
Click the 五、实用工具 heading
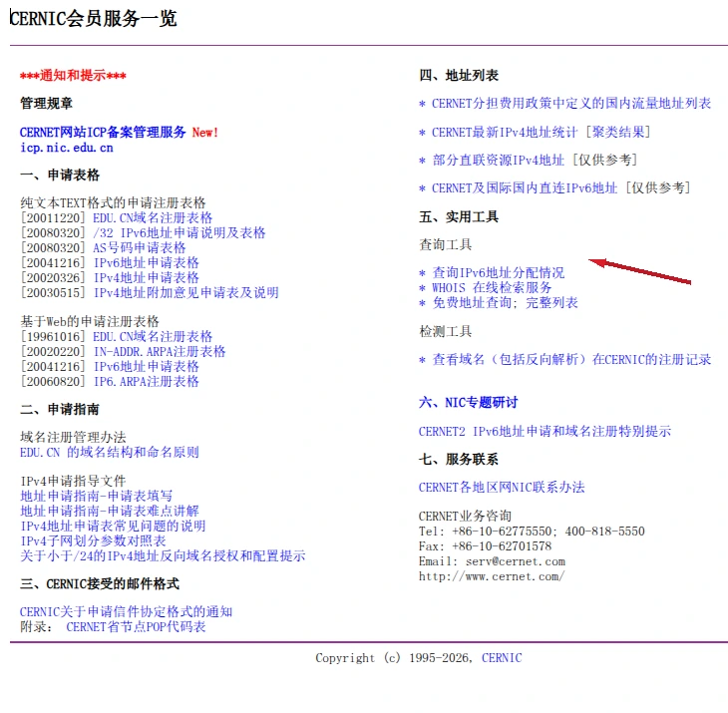point(459,216)
